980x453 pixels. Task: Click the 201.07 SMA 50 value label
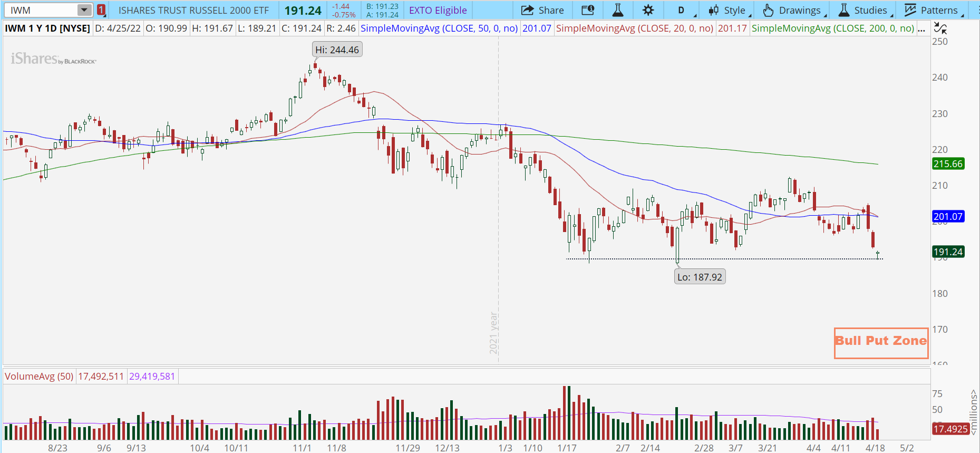(x=537, y=28)
